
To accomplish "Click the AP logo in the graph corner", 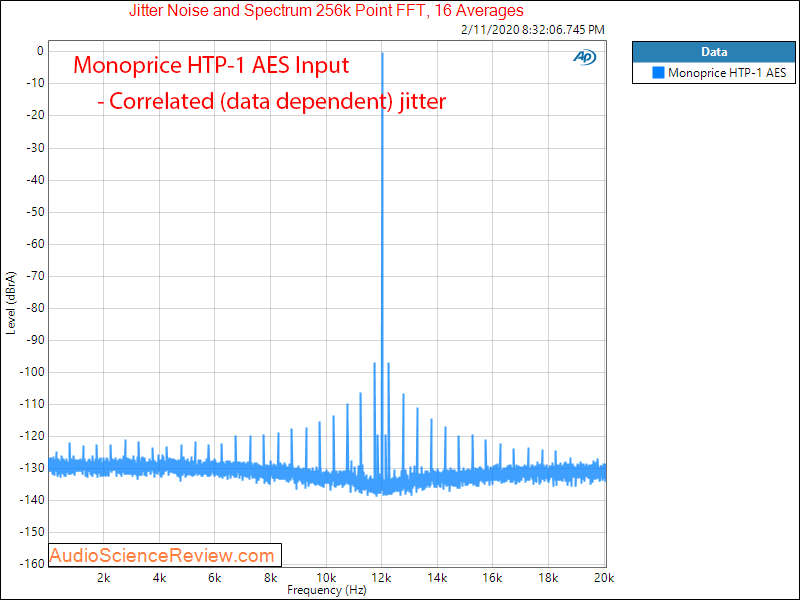I will 585,57.
